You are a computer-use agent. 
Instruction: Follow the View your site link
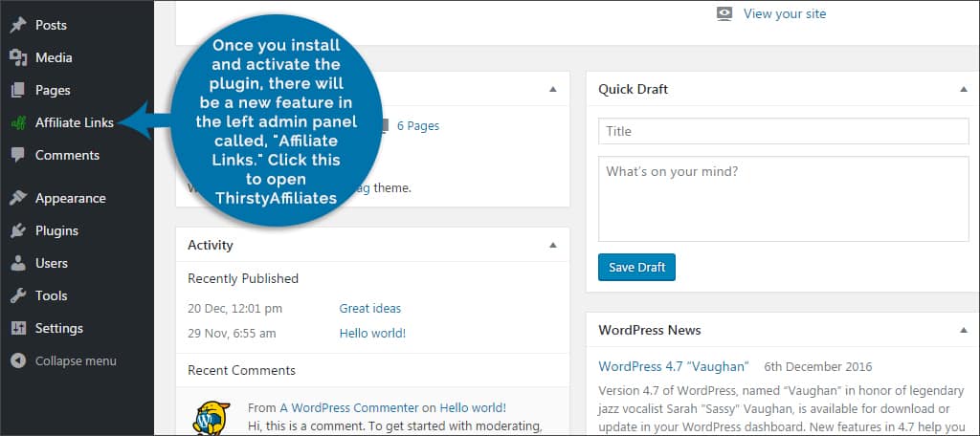click(x=785, y=13)
